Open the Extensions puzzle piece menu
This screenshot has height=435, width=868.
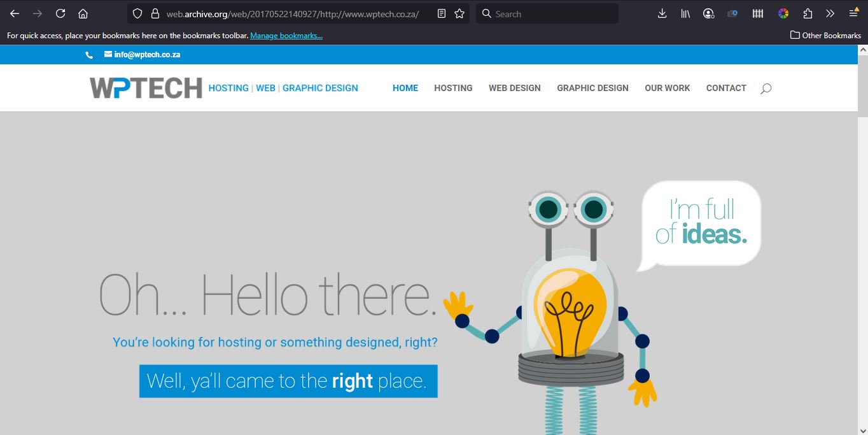click(808, 13)
